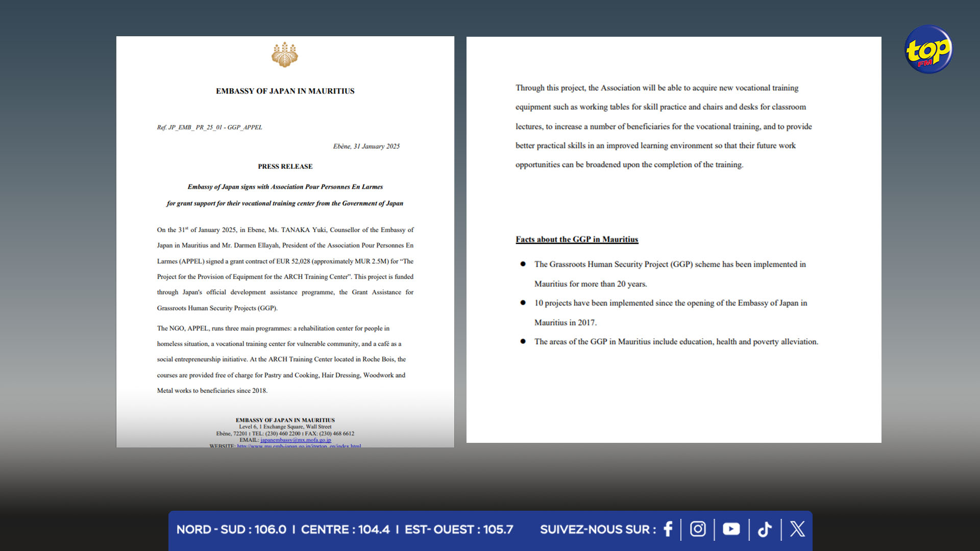Click the bullet about education, health and poverty
The width and height of the screenshot is (980, 551).
(669, 342)
